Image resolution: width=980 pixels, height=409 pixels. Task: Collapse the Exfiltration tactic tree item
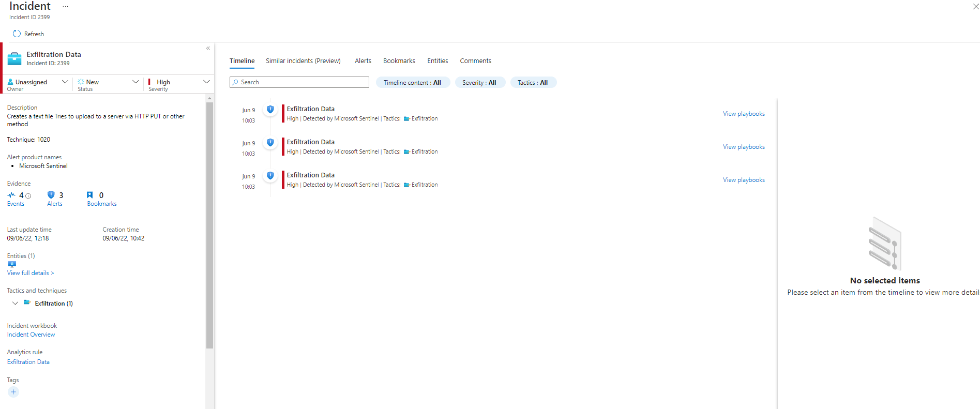pos(15,304)
